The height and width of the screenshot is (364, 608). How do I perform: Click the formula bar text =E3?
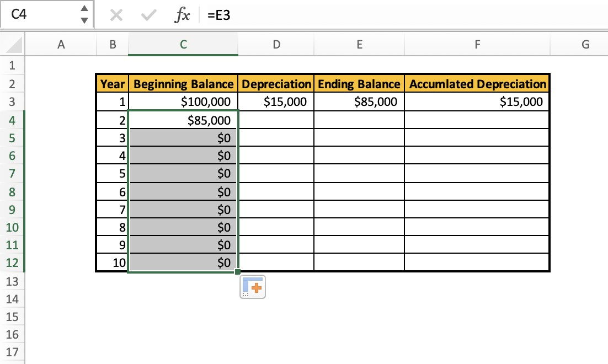click(x=219, y=16)
